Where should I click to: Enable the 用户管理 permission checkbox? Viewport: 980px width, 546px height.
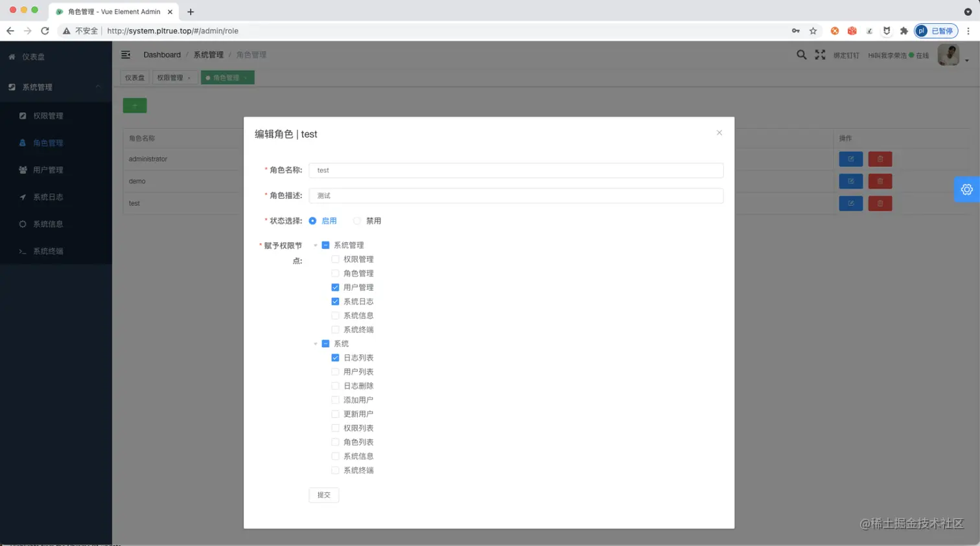pyautogui.click(x=335, y=287)
